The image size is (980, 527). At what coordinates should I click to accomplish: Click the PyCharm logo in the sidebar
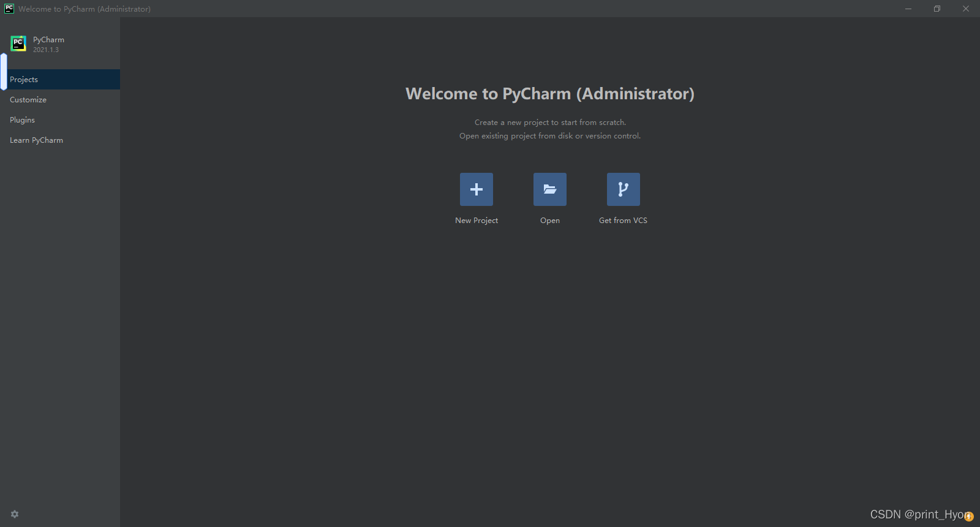coord(18,44)
